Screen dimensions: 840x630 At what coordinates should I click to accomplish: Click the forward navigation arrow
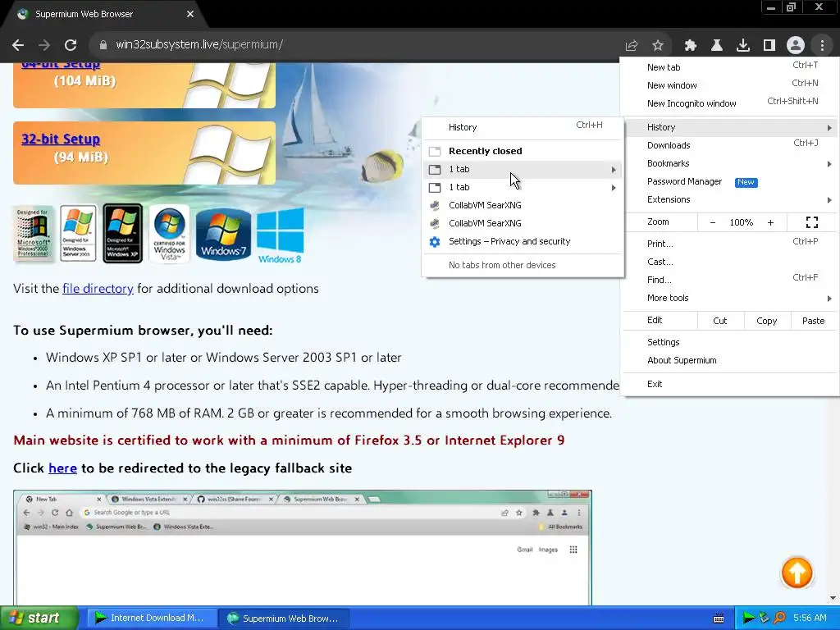pos(44,45)
